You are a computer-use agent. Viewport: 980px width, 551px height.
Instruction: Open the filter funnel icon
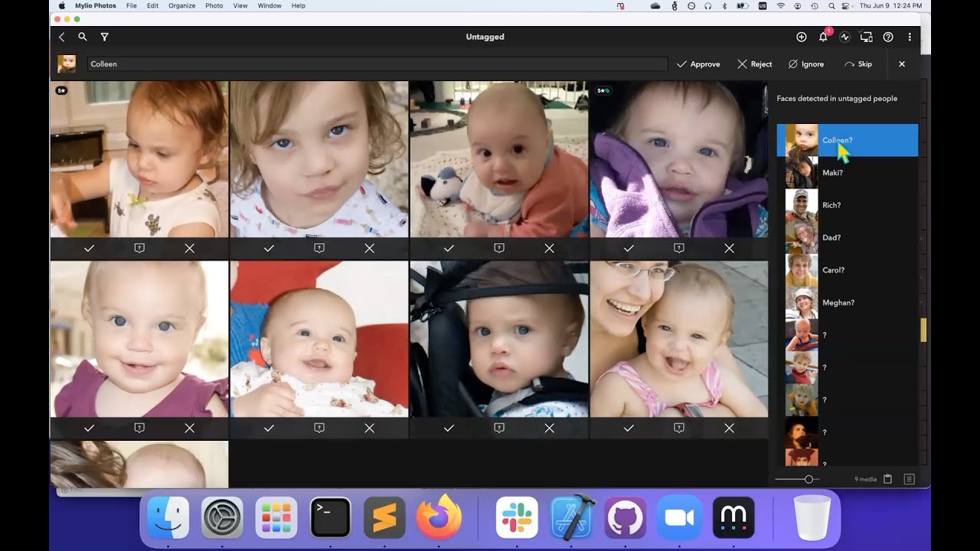click(105, 37)
